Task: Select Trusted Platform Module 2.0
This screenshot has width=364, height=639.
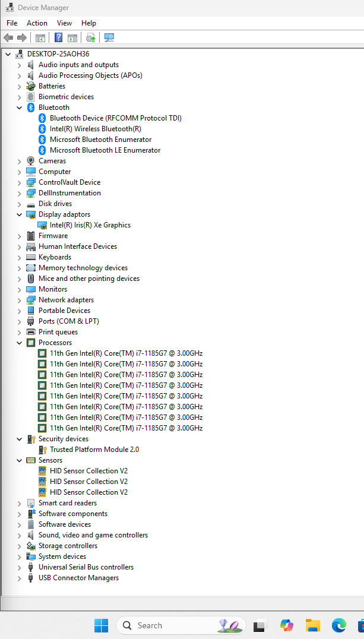Action: tap(94, 450)
